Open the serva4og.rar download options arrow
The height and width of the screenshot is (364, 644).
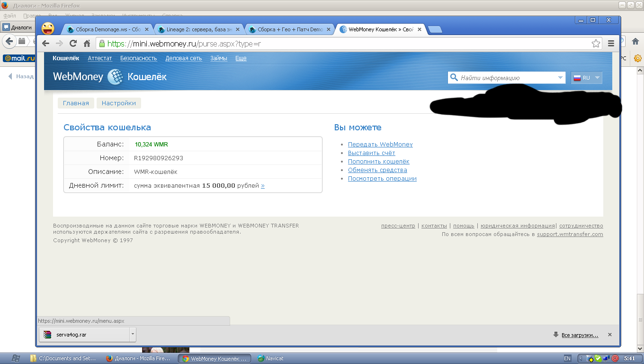tap(133, 335)
